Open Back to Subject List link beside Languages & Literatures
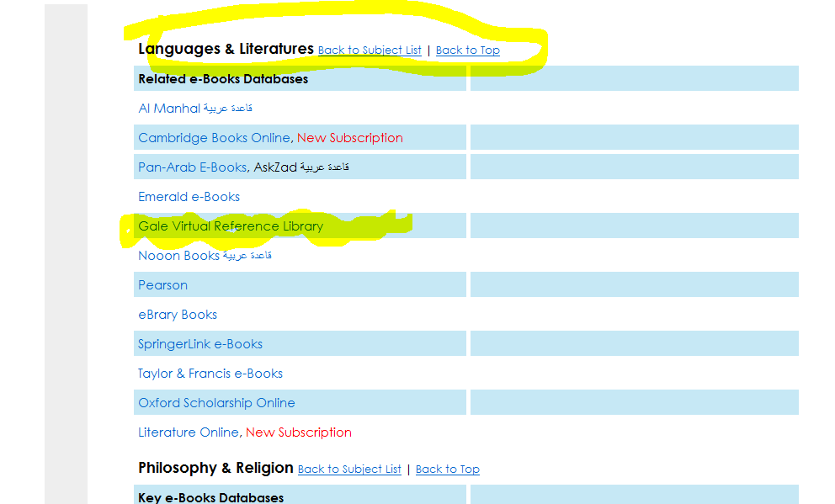This screenshot has width=835, height=504. (x=370, y=50)
